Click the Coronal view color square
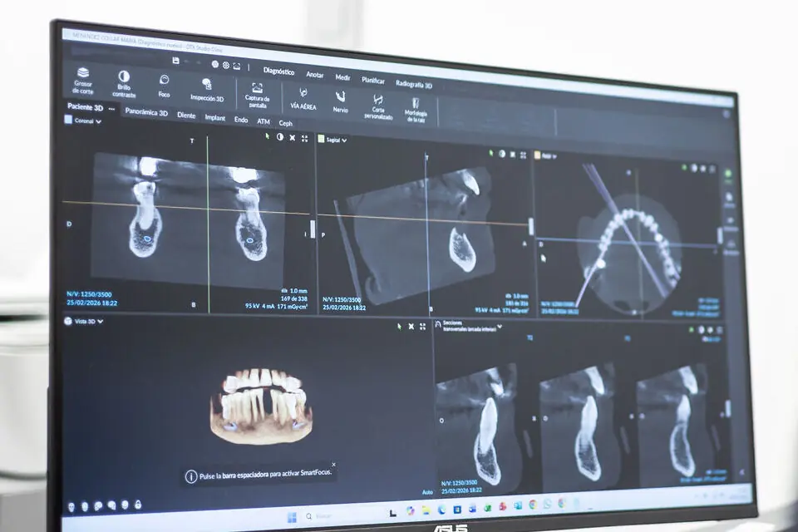 68,120
